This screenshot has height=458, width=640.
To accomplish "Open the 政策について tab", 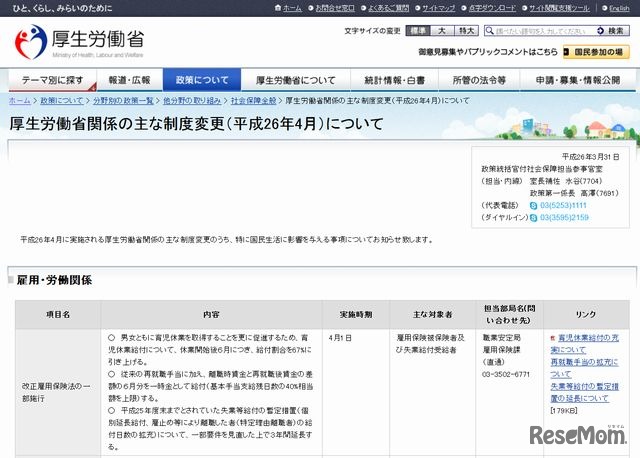I will [x=202, y=80].
